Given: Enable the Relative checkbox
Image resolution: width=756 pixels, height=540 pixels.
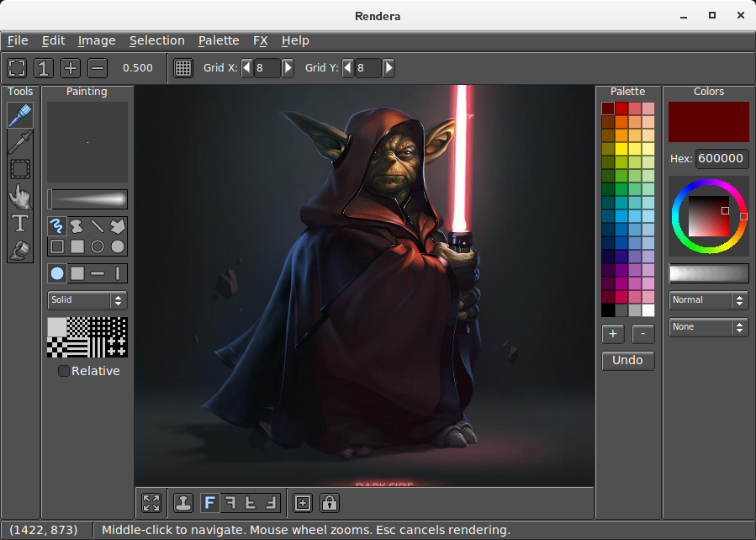Looking at the screenshot, I should click(64, 371).
